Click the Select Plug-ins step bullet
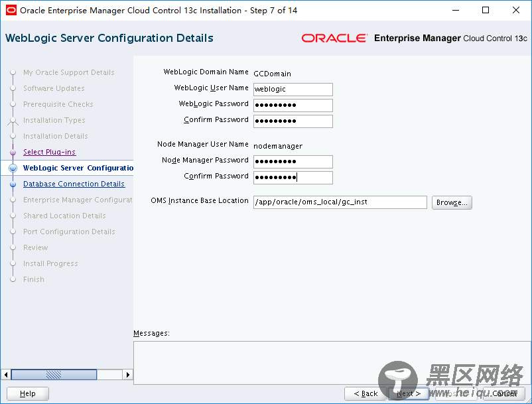 [13, 153]
